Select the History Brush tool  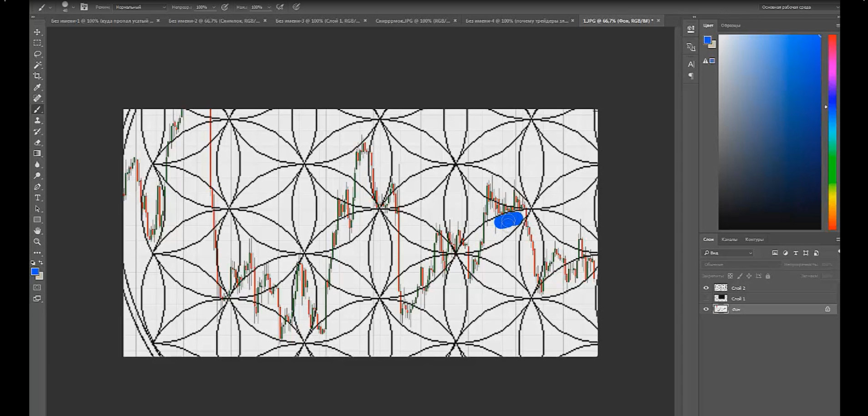tap(37, 132)
